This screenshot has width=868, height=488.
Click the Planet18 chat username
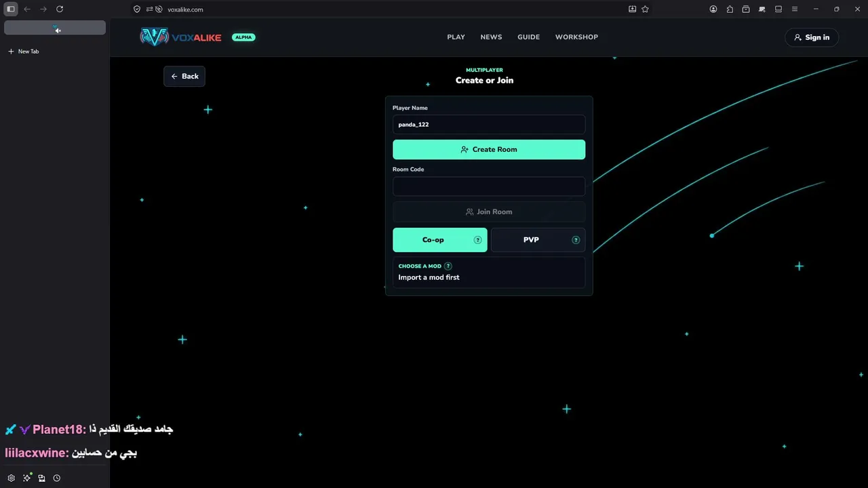click(59, 430)
